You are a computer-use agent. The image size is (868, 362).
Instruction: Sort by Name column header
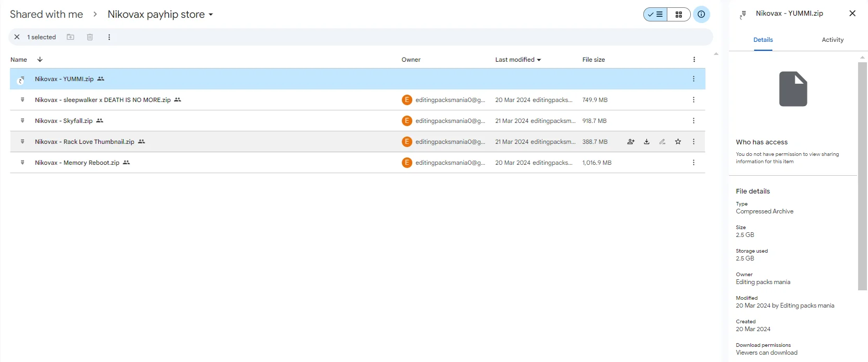(x=19, y=60)
